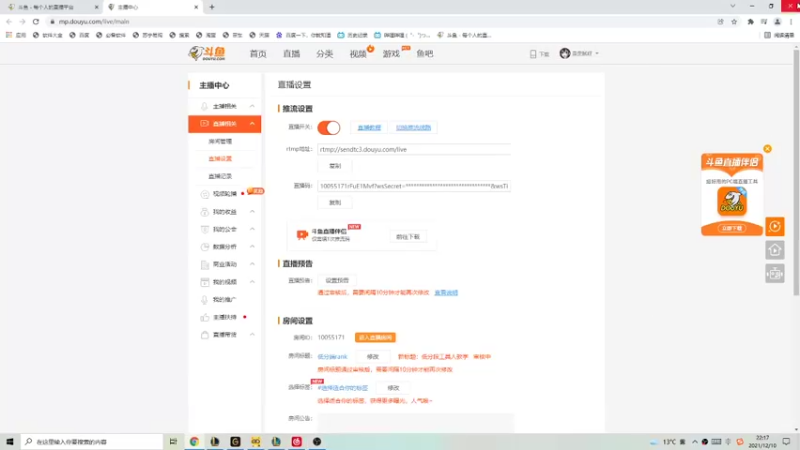800x450 pixels.
Task: Collapse the 主播相关 sidebar section chevron
Action: tap(252, 106)
